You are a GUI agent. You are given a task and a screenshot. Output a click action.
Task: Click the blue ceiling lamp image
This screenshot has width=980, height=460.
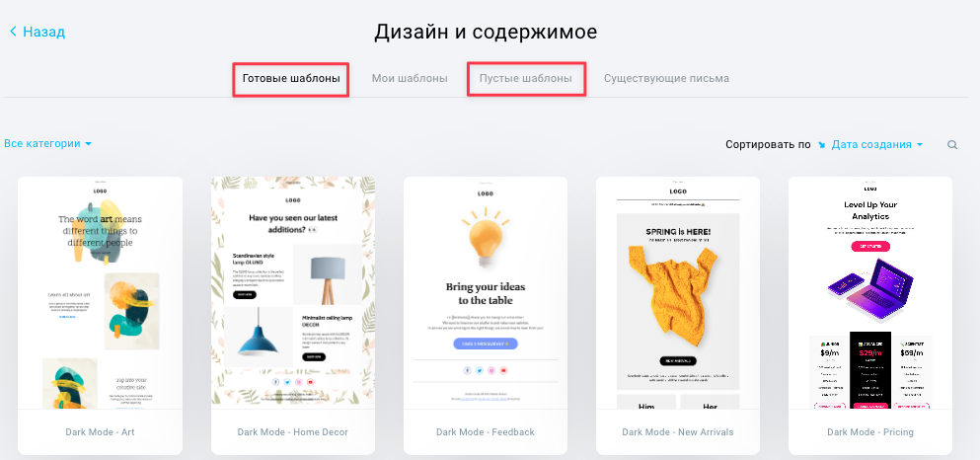tap(259, 338)
